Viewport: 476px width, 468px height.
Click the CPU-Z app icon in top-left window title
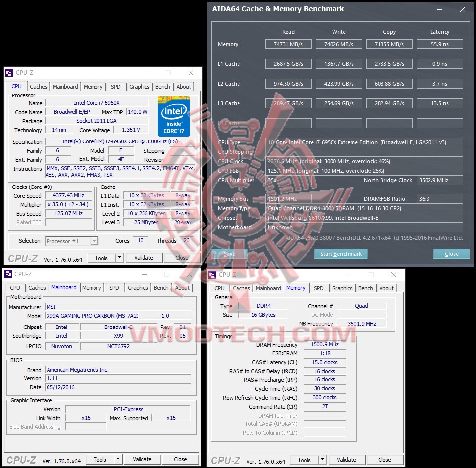click(x=10, y=73)
